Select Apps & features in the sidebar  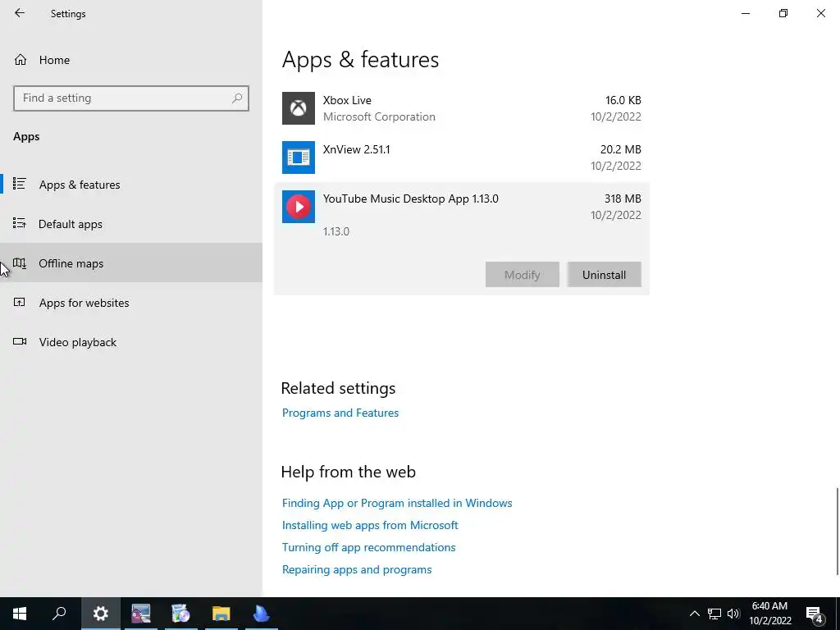[131, 185]
